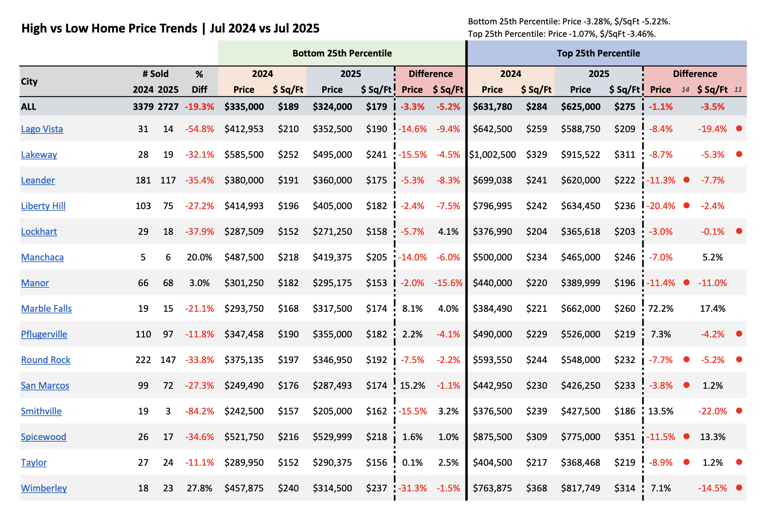Click the San Marcos link

(45, 385)
